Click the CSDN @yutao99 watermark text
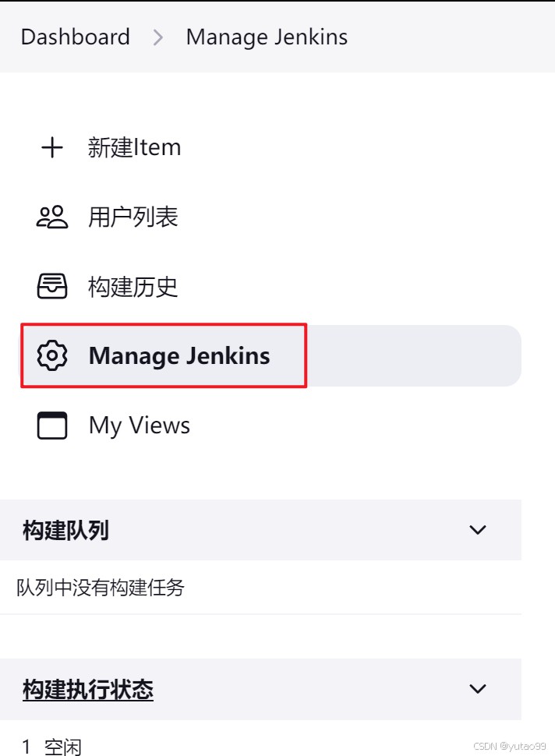This screenshot has width=555, height=756. 510,746
